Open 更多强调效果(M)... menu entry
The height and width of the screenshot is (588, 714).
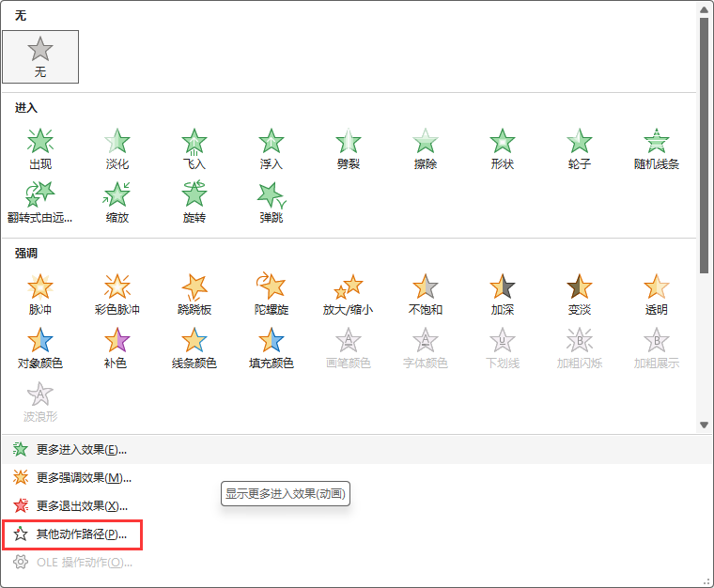coord(356,478)
